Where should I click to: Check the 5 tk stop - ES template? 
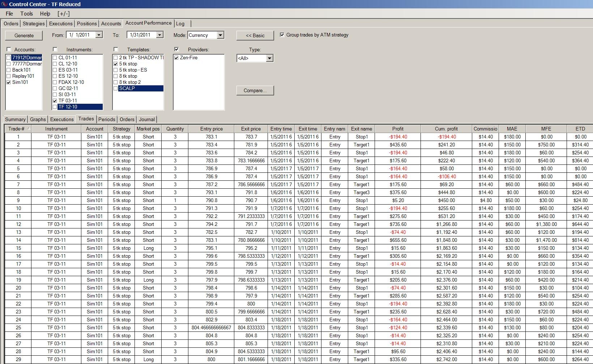coord(116,70)
